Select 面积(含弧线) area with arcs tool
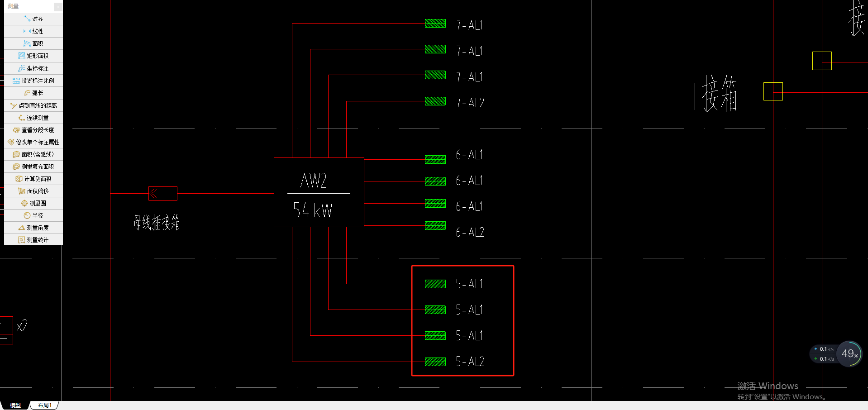The height and width of the screenshot is (410, 868). click(33, 154)
